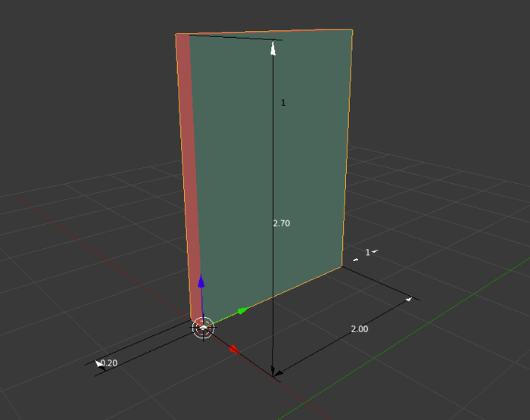Click the 3D cursor at the wall origin
The width and height of the screenshot is (530, 420).
click(203, 328)
